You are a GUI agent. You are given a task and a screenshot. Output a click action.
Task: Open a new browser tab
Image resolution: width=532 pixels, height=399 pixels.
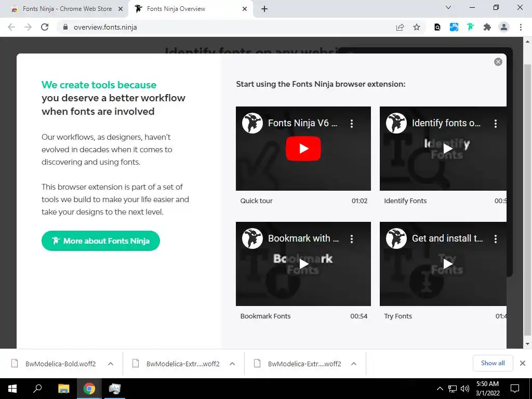tap(264, 9)
